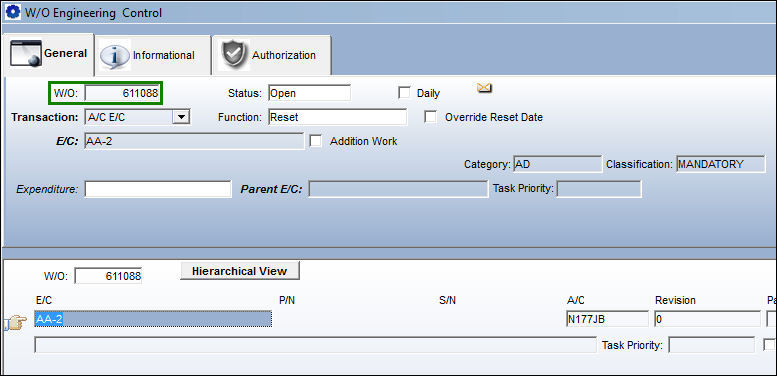Click the W/O field in General tab
Screen dimensions: 777x376
tap(122, 93)
